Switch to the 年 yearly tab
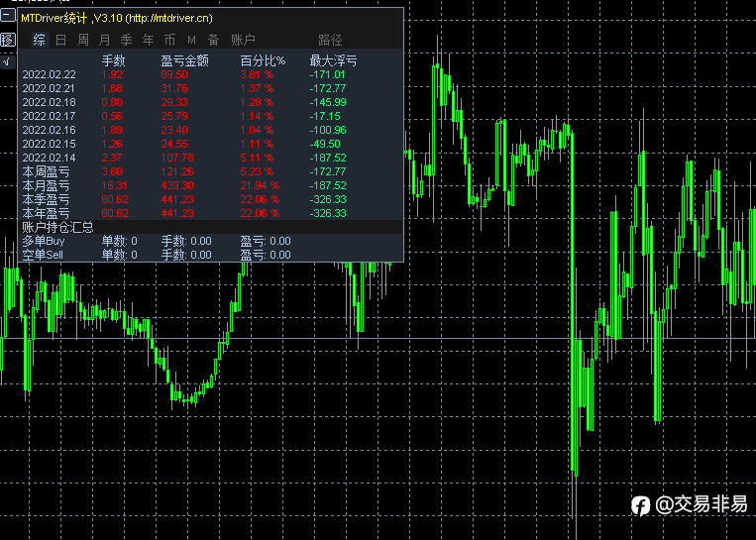Viewport: 756px width, 540px height. (x=148, y=40)
